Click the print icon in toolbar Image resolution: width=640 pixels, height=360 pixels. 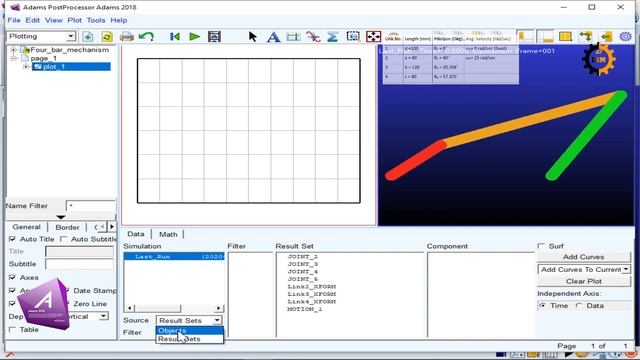click(x=127, y=37)
